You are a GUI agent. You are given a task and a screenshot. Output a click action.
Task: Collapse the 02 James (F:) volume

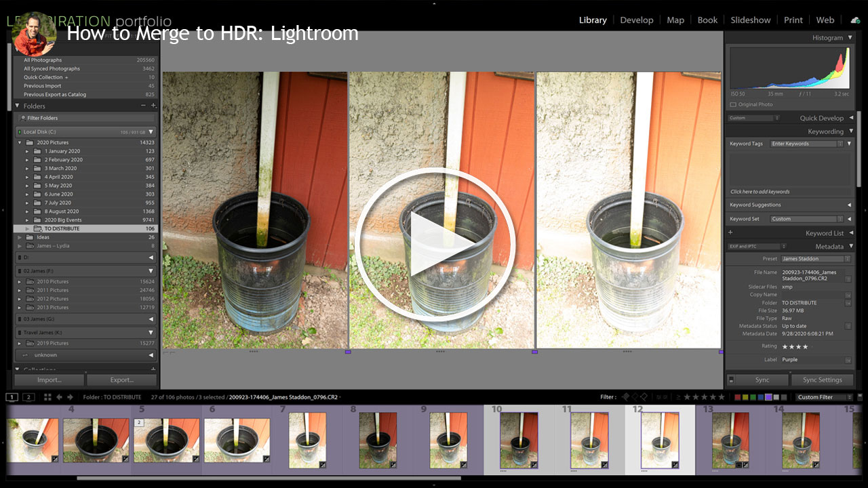(151, 270)
